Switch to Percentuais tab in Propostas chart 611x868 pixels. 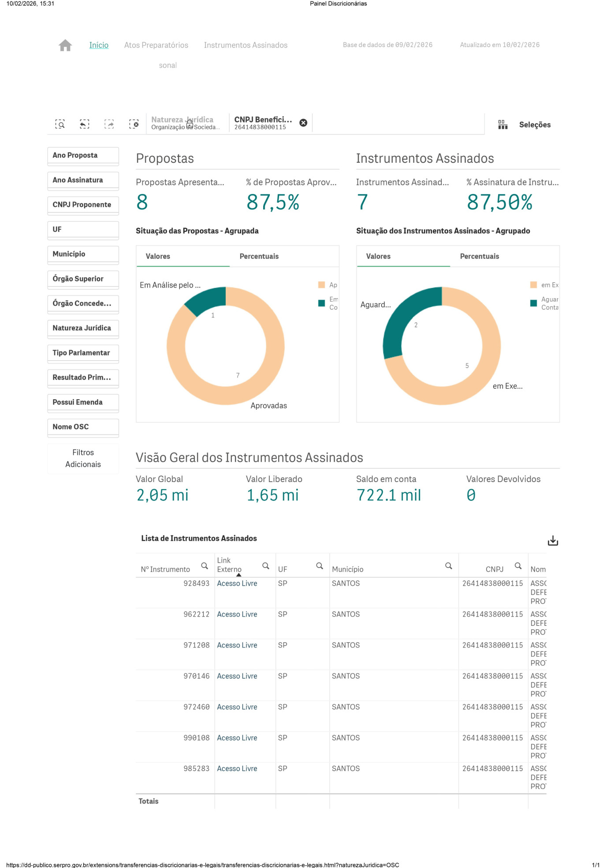[259, 257]
